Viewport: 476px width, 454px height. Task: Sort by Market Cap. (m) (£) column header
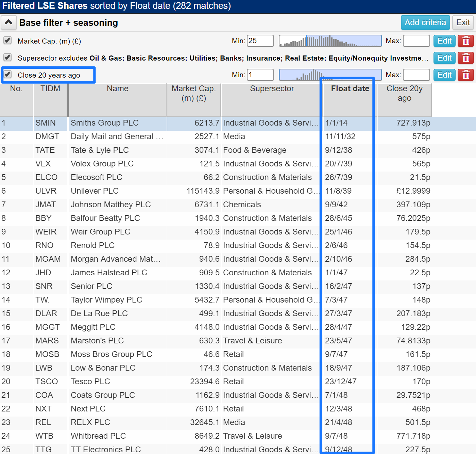194,100
